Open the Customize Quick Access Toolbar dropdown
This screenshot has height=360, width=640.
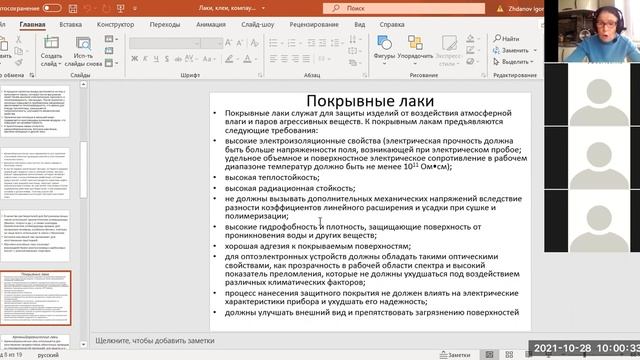[x=135, y=8]
